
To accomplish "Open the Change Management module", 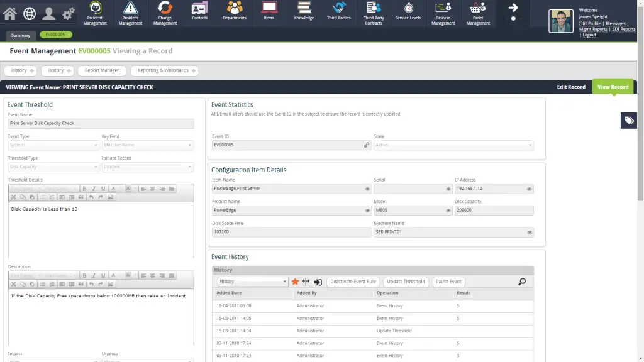I will point(165,13).
